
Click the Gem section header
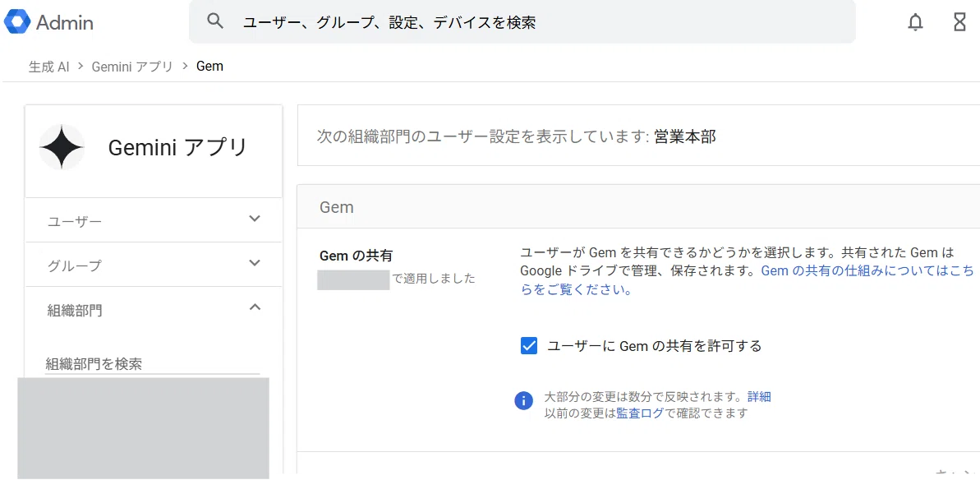click(336, 207)
